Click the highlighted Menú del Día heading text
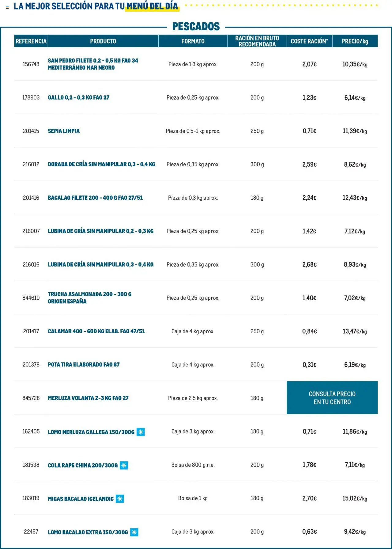The width and height of the screenshot is (392, 549). coord(152,6)
